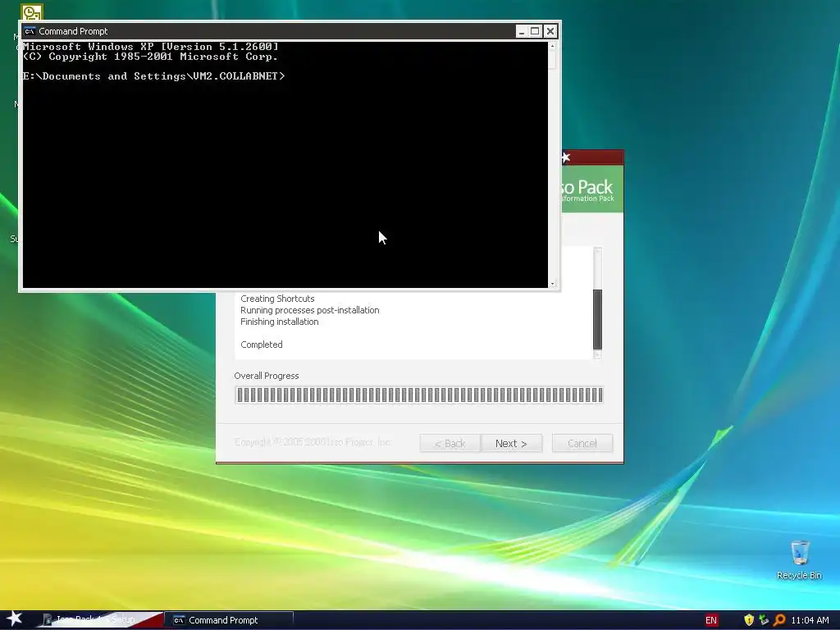Image resolution: width=840 pixels, height=630 pixels.
Task: Click the Command Prompt scrollbar up arrow
Action: (552, 47)
